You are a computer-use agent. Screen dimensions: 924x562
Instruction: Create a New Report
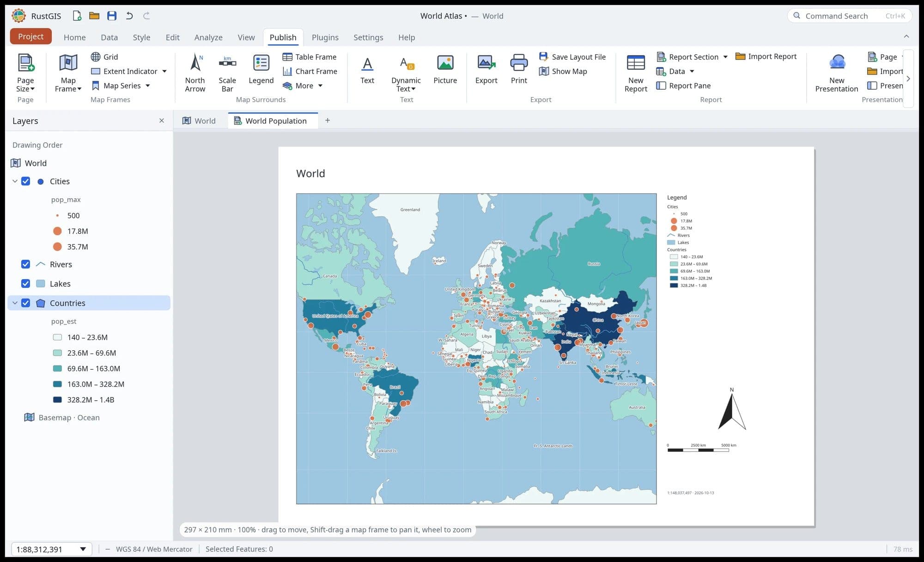[x=636, y=73]
